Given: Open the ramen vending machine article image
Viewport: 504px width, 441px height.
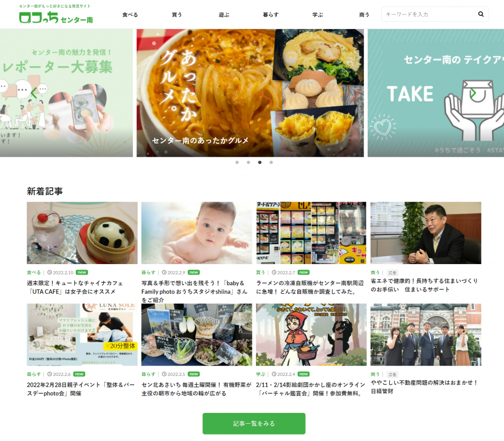Looking at the screenshot, I should (311, 233).
